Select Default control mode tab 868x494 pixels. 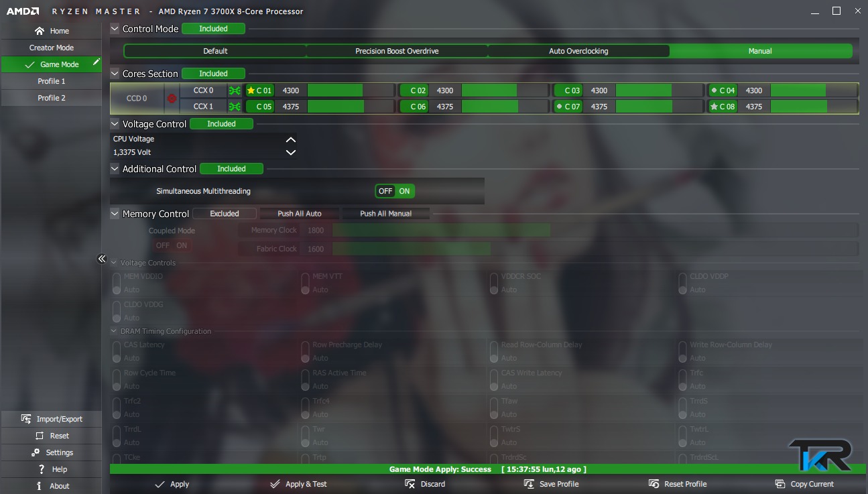[x=215, y=51]
